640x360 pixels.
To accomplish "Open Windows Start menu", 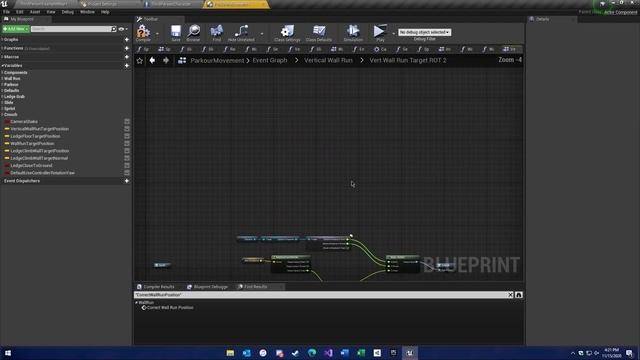I will [7, 353].
